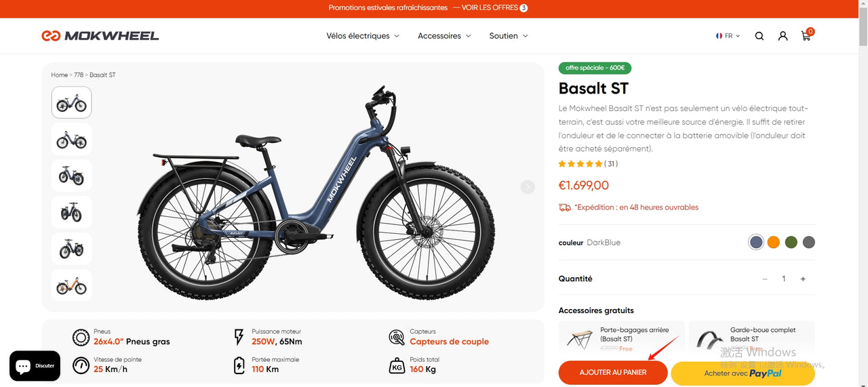Go to next product image arrow
Screen dimensions: 868x387
tap(528, 187)
